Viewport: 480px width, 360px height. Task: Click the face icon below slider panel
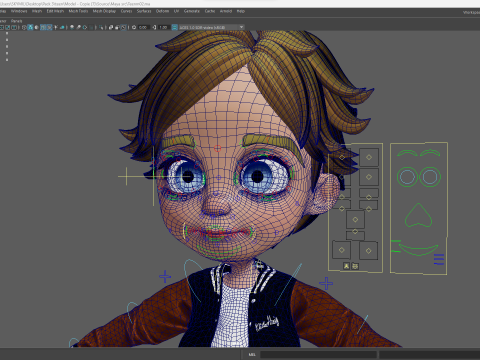(355, 266)
